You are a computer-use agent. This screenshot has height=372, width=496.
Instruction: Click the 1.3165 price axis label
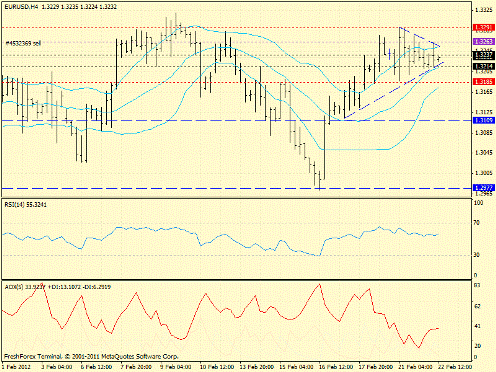pyautogui.click(x=483, y=92)
